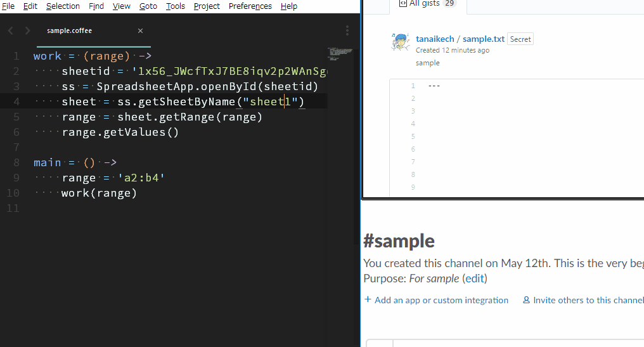Open the Find menu
Image resolution: width=644 pixels, height=347 pixels.
96,6
